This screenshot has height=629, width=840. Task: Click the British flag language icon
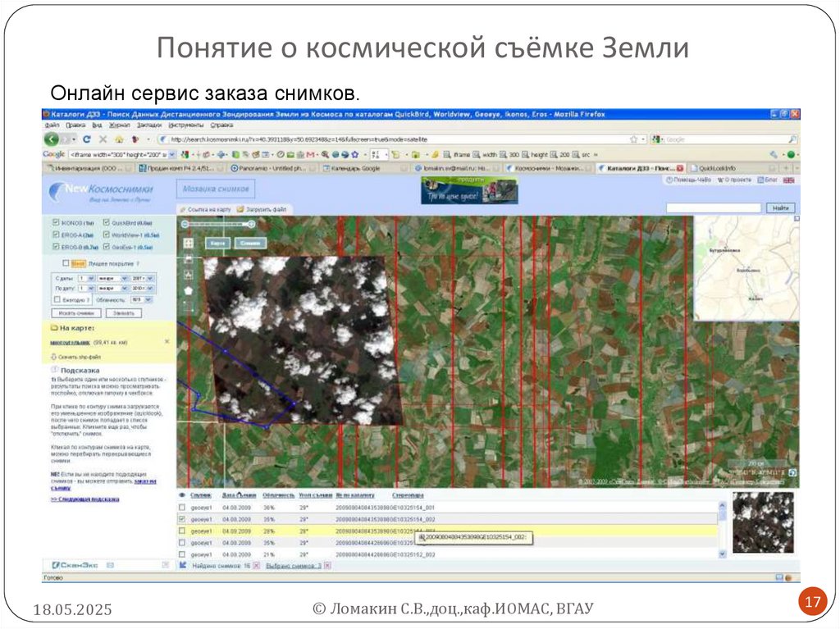click(788, 180)
